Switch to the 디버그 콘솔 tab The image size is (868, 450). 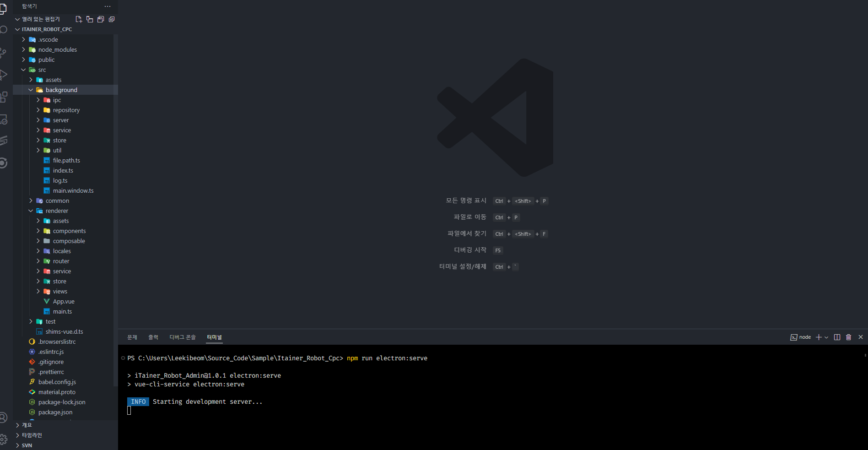click(x=183, y=337)
